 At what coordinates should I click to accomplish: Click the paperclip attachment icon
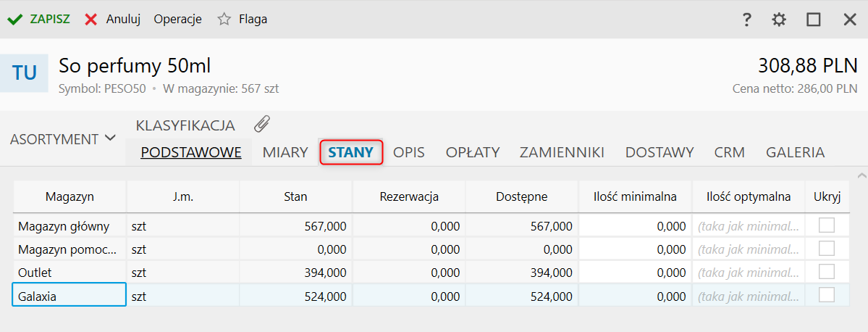click(262, 124)
